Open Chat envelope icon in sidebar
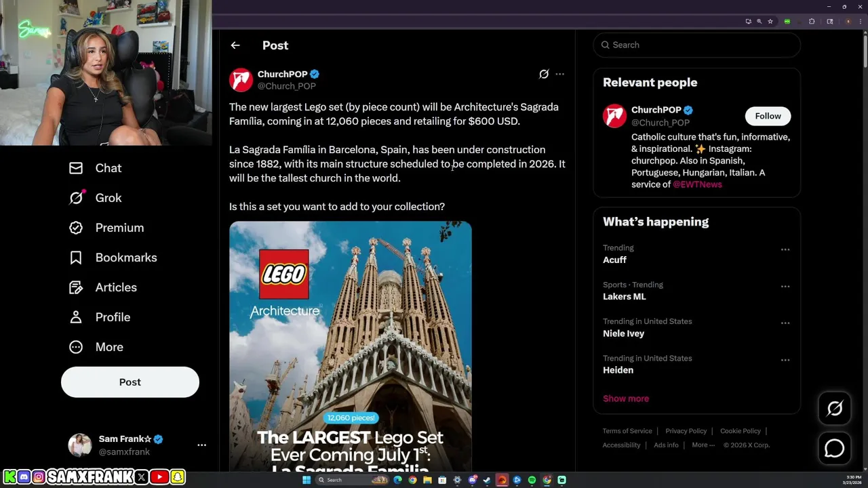Image resolution: width=868 pixels, height=488 pixels. click(76, 168)
